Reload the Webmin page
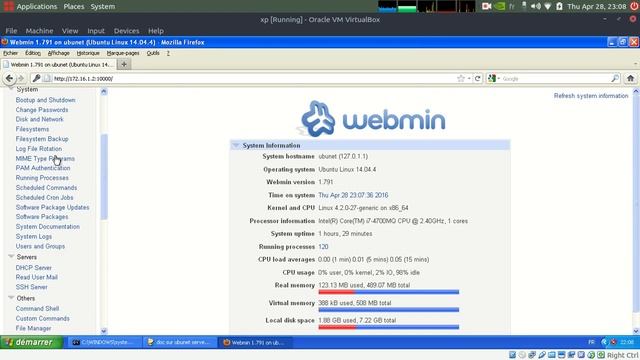 [478, 78]
